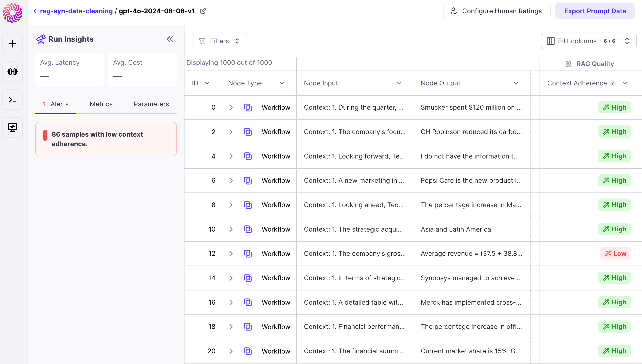The width and height of the screenshot is (642, 364).
Task: Click the workflow icon in row 0
Action: [248, 108]
